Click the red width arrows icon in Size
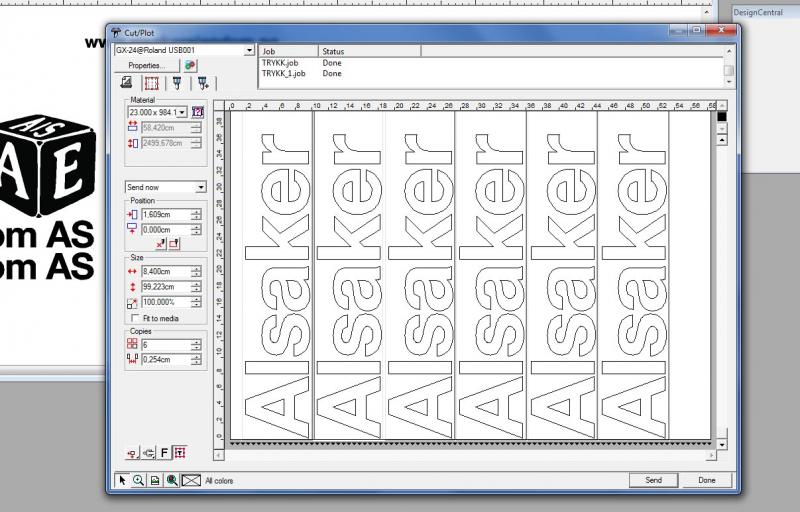The width and height of the screenshot is (800, 512). click(x=132, y=271)
